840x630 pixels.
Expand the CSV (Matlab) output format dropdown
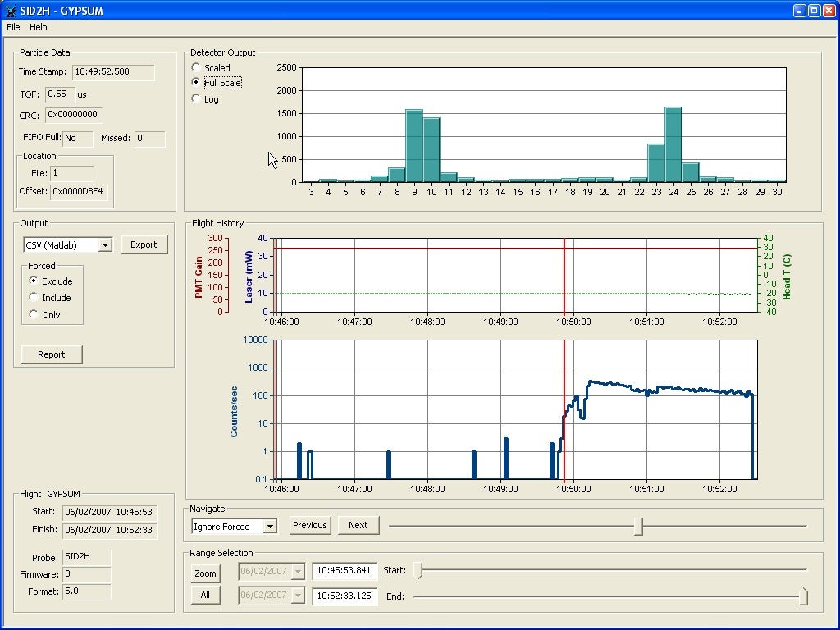104,244
